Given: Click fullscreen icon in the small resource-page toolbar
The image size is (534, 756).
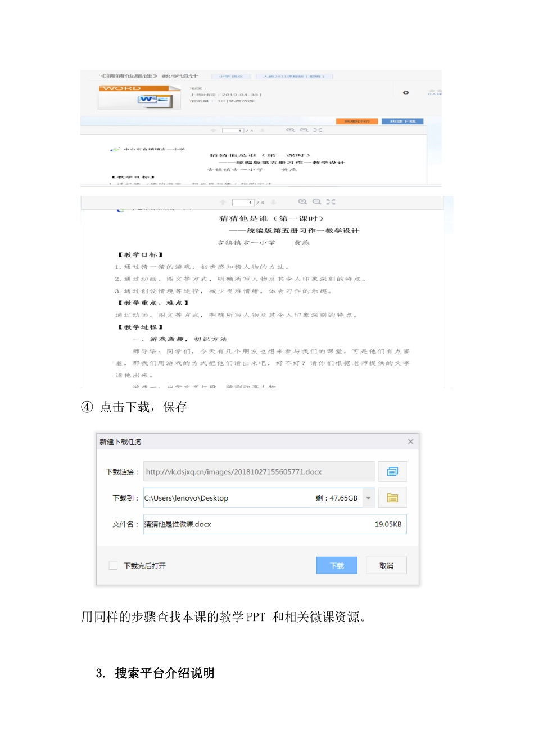Looking at the screenshot, I should (318, 130).
